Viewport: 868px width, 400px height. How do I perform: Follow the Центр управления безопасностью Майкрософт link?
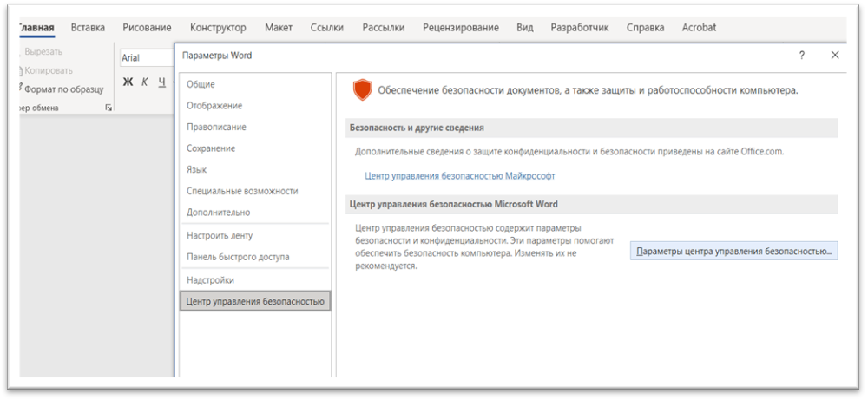[x=459, y=176]
